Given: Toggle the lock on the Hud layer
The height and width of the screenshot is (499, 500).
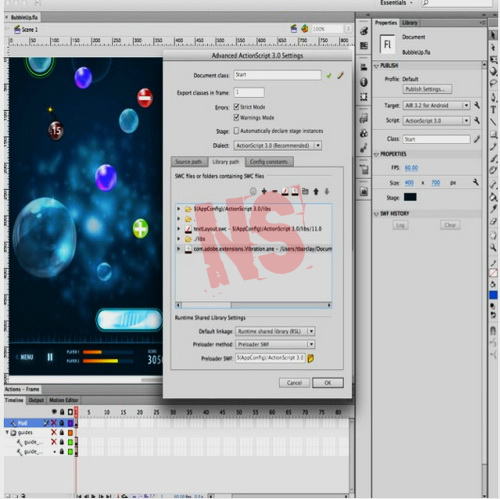Looking at the screenshot, I should [62, 423].
